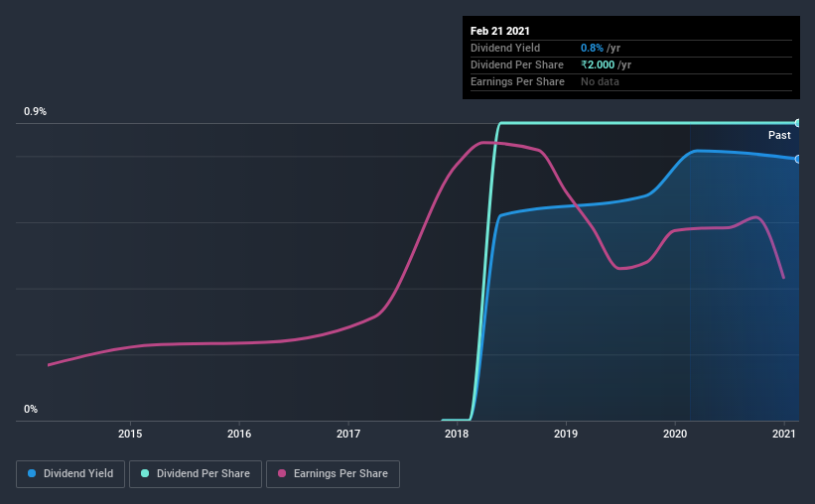
Task: Click the ₹2.000 dividend per share value
Action: click(598, 64)
